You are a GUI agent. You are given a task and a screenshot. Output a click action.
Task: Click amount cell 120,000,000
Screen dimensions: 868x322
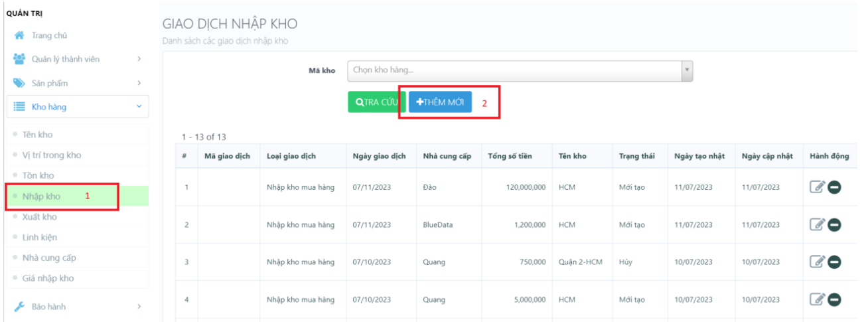pos(526,187)
